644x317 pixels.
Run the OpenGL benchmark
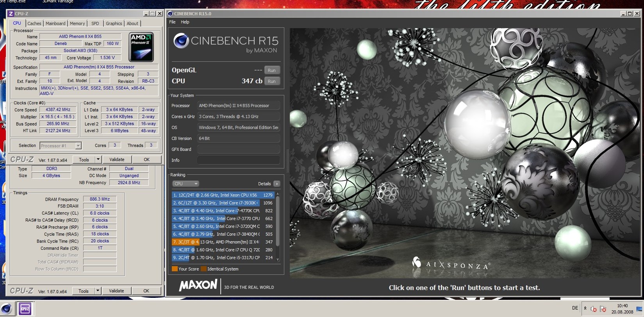coord(272,70)
